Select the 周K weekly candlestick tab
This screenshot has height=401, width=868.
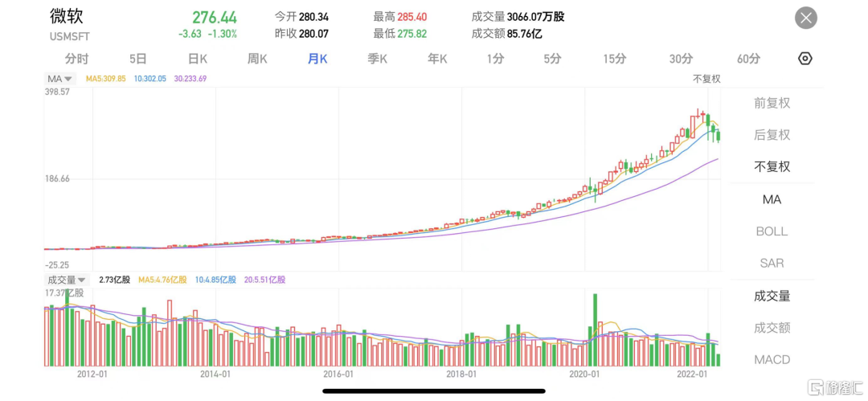[257, 59]
